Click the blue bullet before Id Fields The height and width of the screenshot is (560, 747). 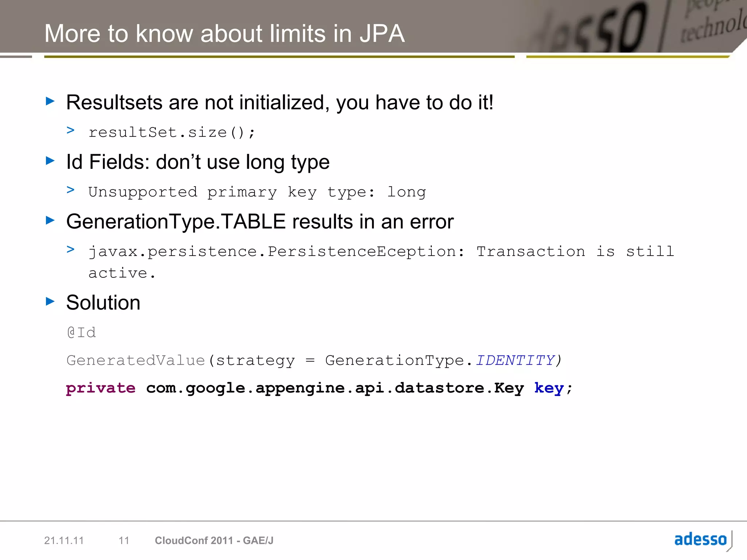(50, 160)
